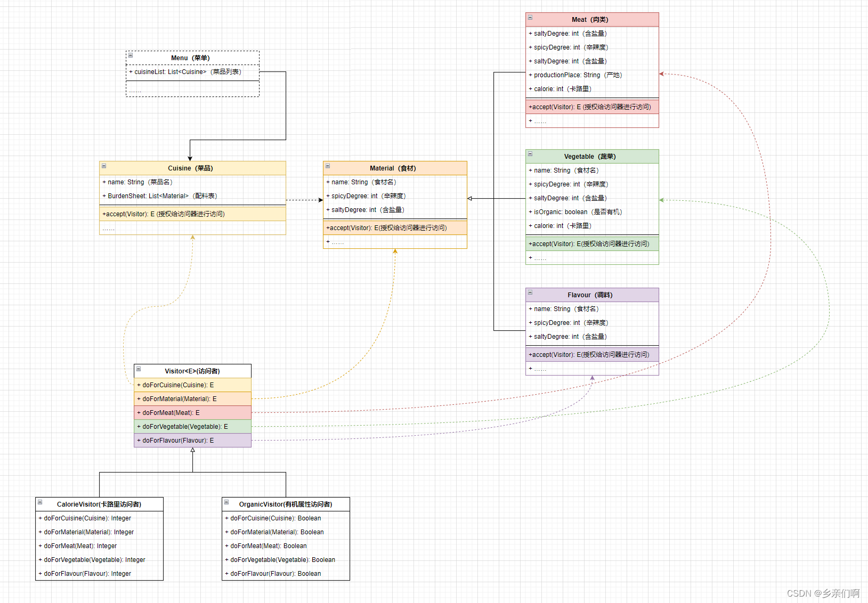Collapse the Material class box
This screenshot has width=868, height=603.
pyautogui.click(x=328, y=166)
